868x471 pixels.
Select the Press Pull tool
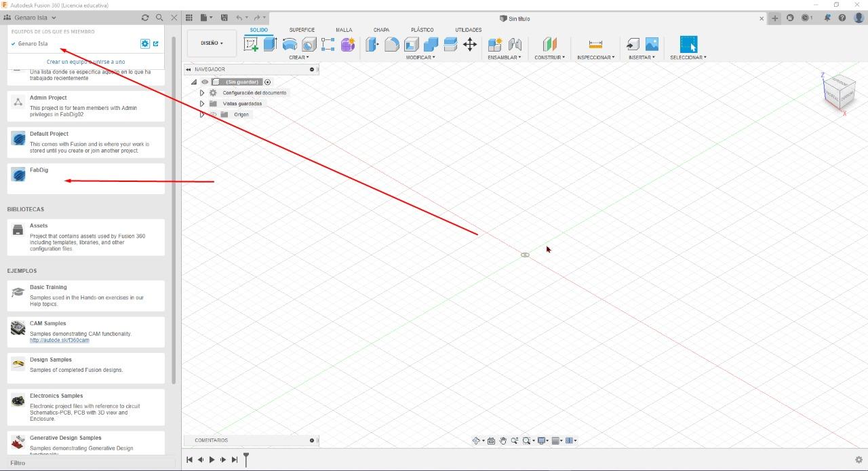point(372,45)
